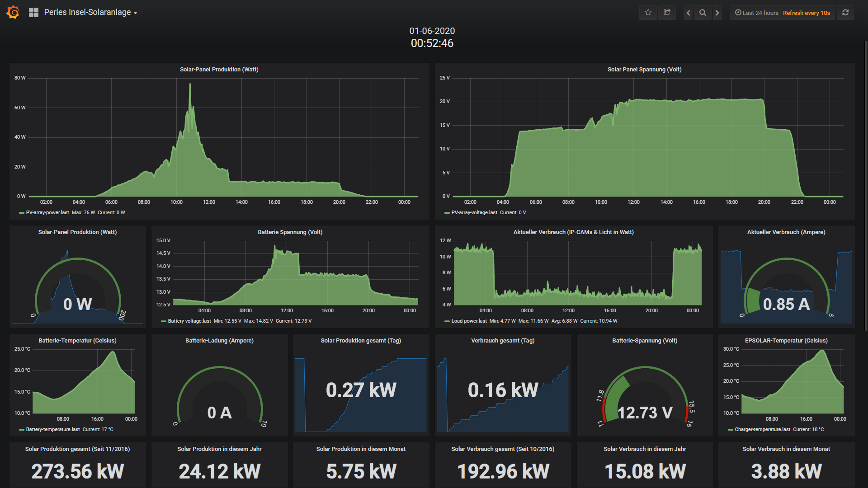
Task: Click the Battery-temperature.last green color swatch
Action: [x=22, y=430]
